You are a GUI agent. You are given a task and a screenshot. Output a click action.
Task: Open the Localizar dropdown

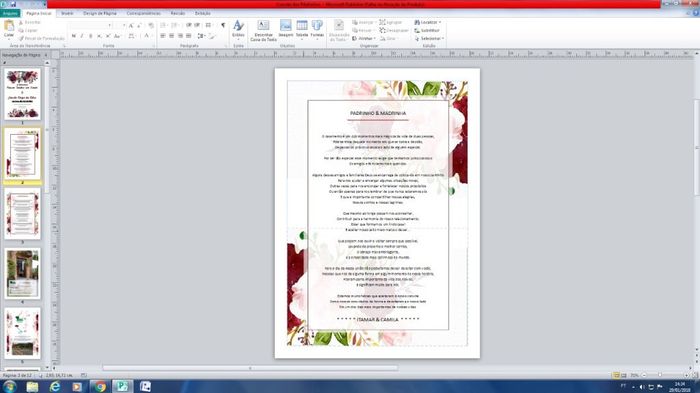click(428, 22)
